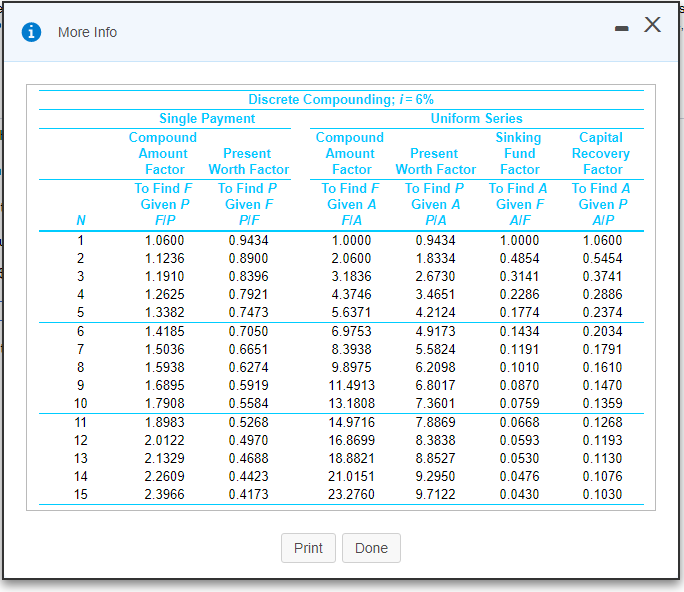Select A/F value 0.0430 in row 15
Viewport: 684px width, 592px height.
point(520,494)
